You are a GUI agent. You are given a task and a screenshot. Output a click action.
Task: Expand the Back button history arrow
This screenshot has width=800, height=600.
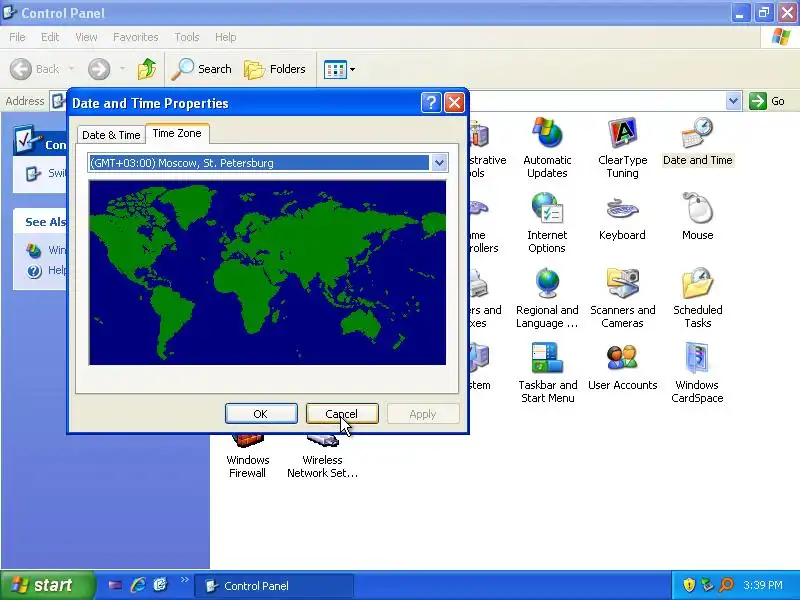(x=71, y=69)
